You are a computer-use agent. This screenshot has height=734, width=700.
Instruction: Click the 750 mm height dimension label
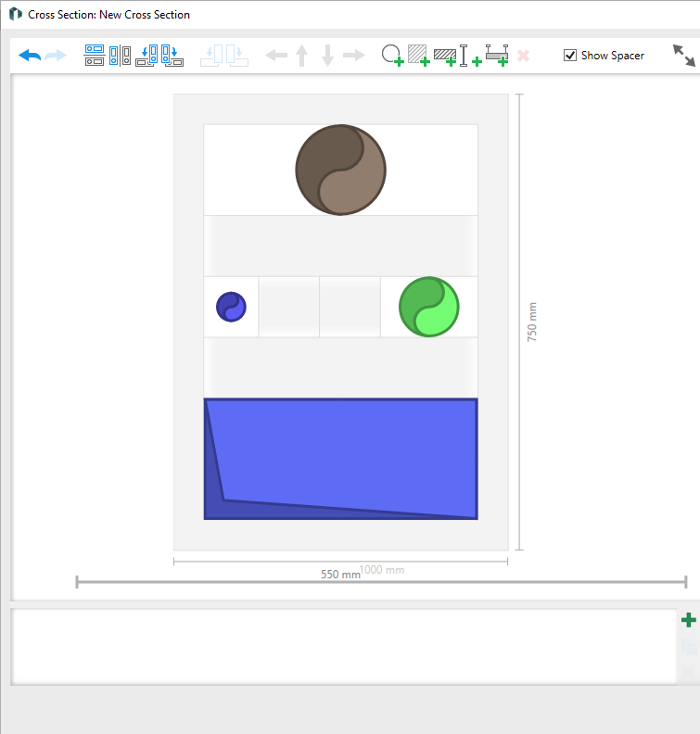coord(532,323)
